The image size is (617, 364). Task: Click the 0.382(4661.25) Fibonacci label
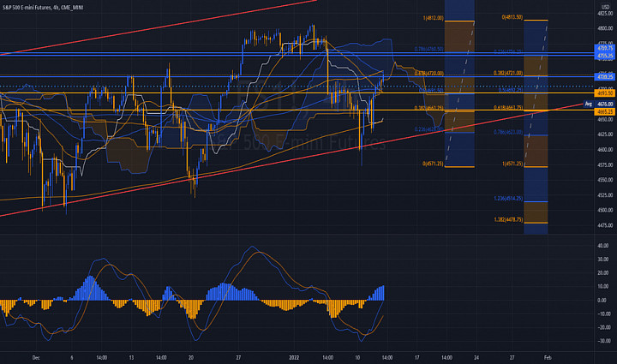pyautogui.click(x=429, y=108)
